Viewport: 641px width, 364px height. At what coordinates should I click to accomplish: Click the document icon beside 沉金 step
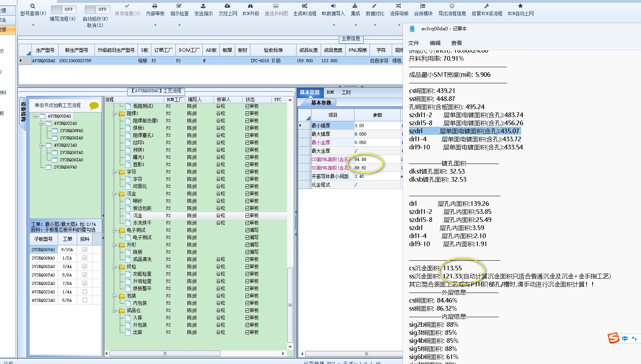[x=128, y=216]
